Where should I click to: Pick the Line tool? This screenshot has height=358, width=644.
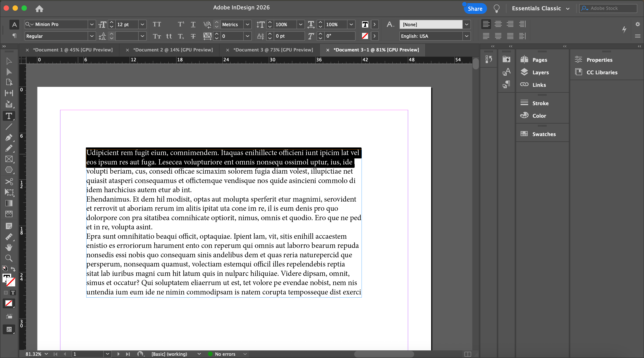click(x=9, y=127)
